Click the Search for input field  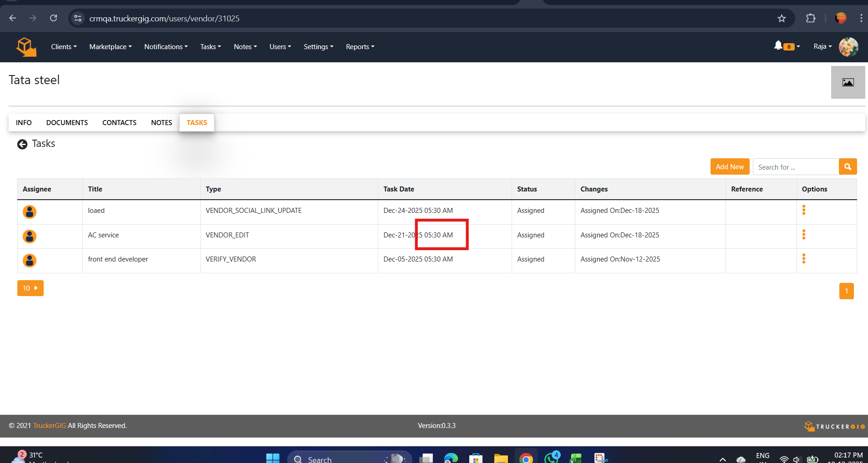796,167
